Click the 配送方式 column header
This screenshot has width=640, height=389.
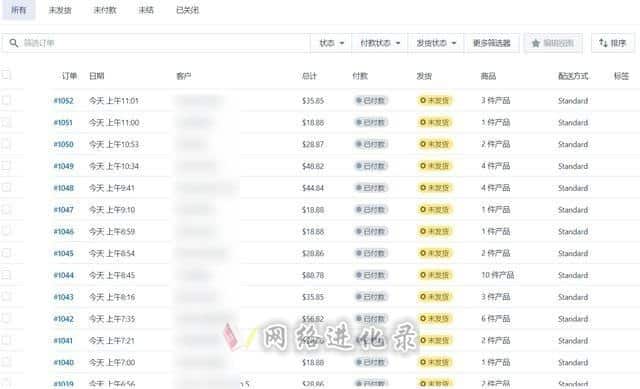[573, 76]
